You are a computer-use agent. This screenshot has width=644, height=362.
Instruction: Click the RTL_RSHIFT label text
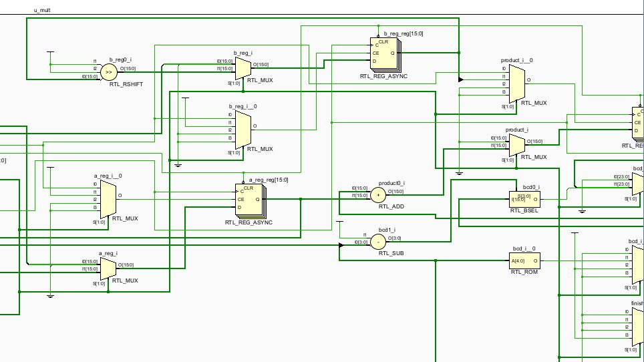[126, 84]
